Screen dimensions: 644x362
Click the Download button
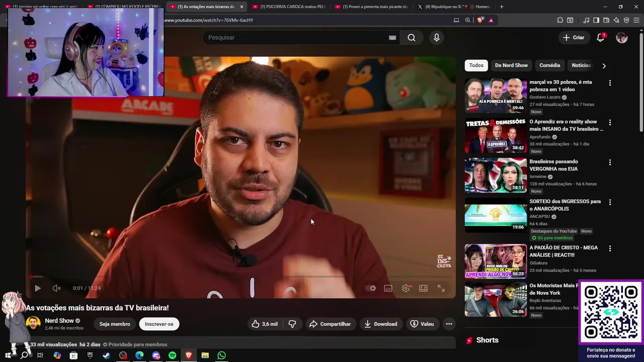pyautogui.click(x=381, y=324)
